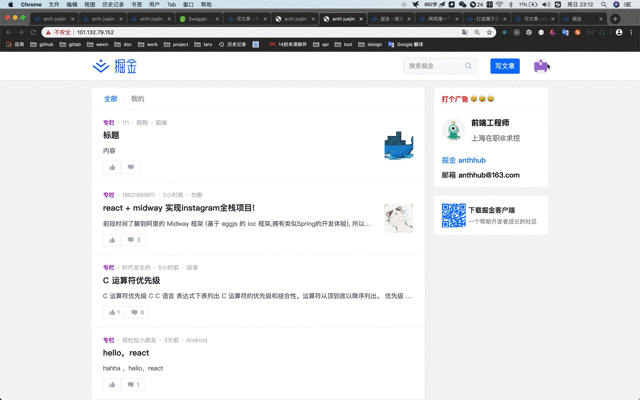
Task: Click the '写文章' button
Action: (505, 66)
